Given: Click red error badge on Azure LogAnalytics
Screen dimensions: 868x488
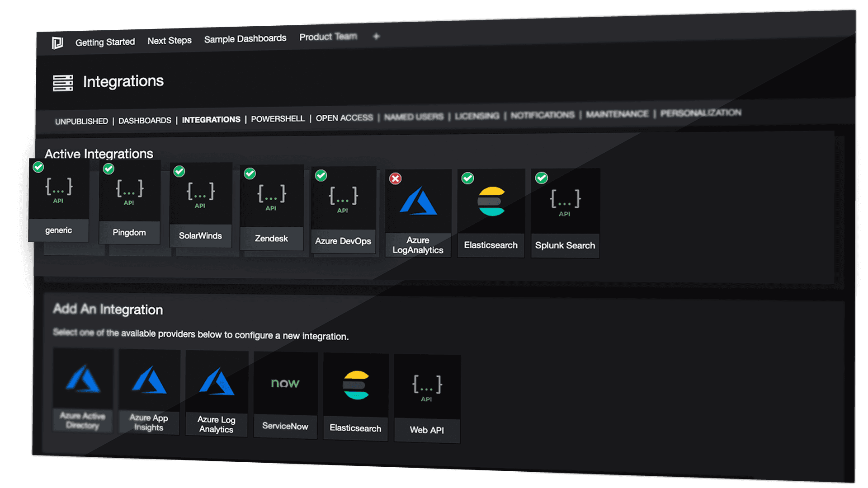Looking at the screenshot, I should [x=396, y=178].
